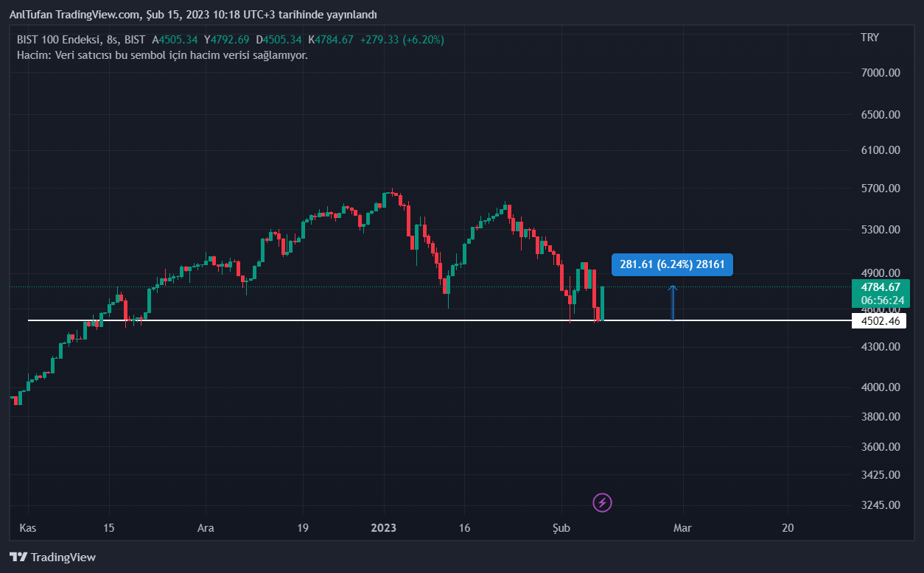Click the purple lightning bolt event icon

coord(603,503)
